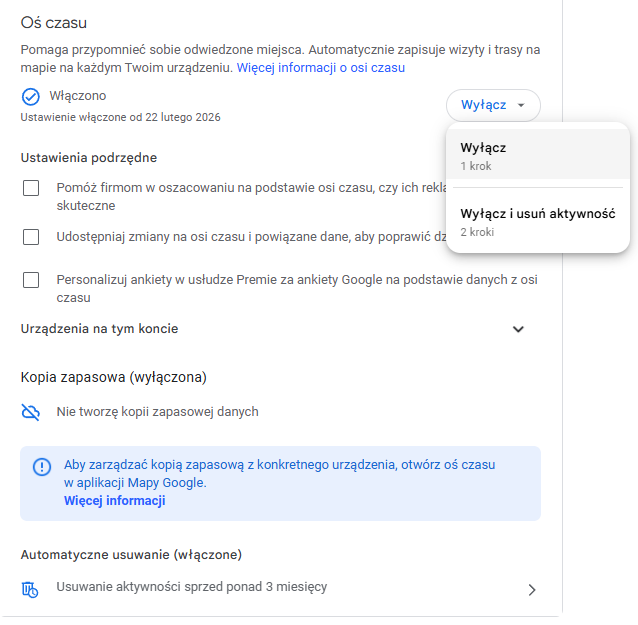Expand Urządzenia na tym koncie chevron
Screen dimensions: 638x625
[x=518, y=329]
